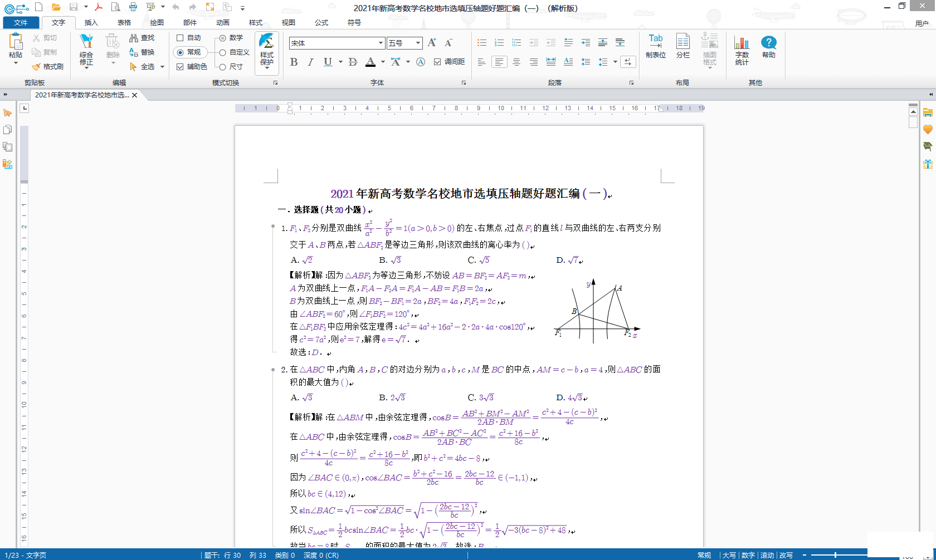Screen dimensions: 936x560
Task: Click the bulleted list icon
Action: [482, 43]
